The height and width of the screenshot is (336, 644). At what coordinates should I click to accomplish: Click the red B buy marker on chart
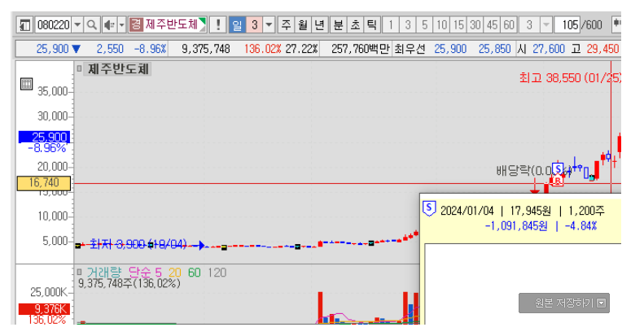(558, 181)
